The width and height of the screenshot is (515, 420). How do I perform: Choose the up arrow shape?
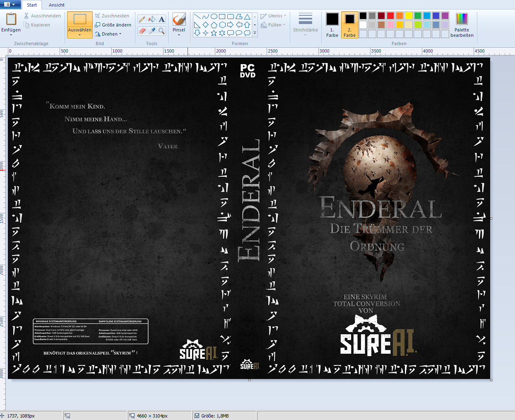coord(247,25)
